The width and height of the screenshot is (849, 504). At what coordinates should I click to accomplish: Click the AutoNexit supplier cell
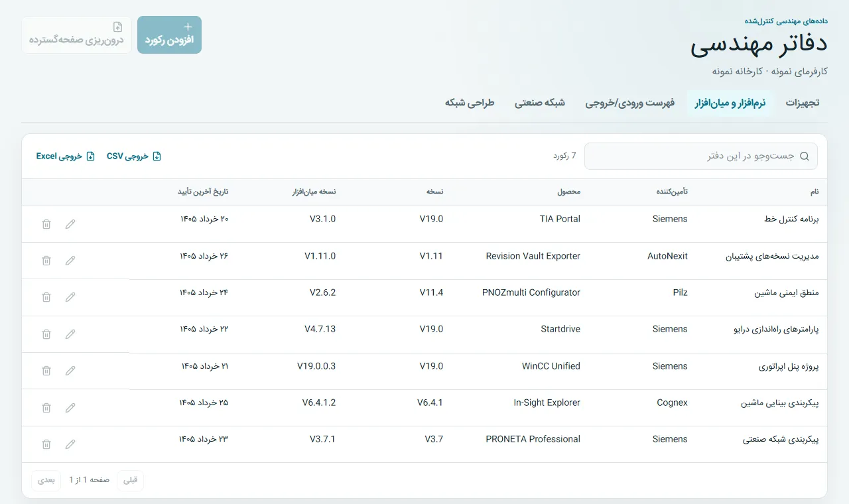667,256
